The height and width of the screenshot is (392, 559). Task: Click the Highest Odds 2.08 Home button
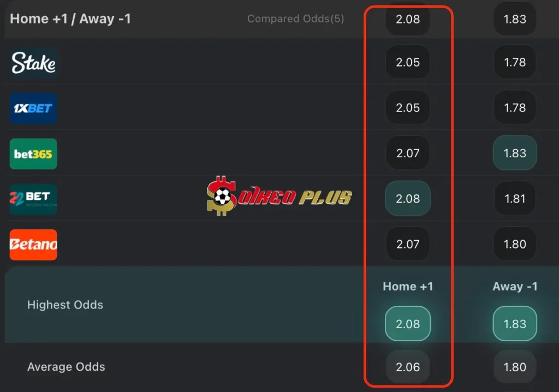tap(408, 324)
